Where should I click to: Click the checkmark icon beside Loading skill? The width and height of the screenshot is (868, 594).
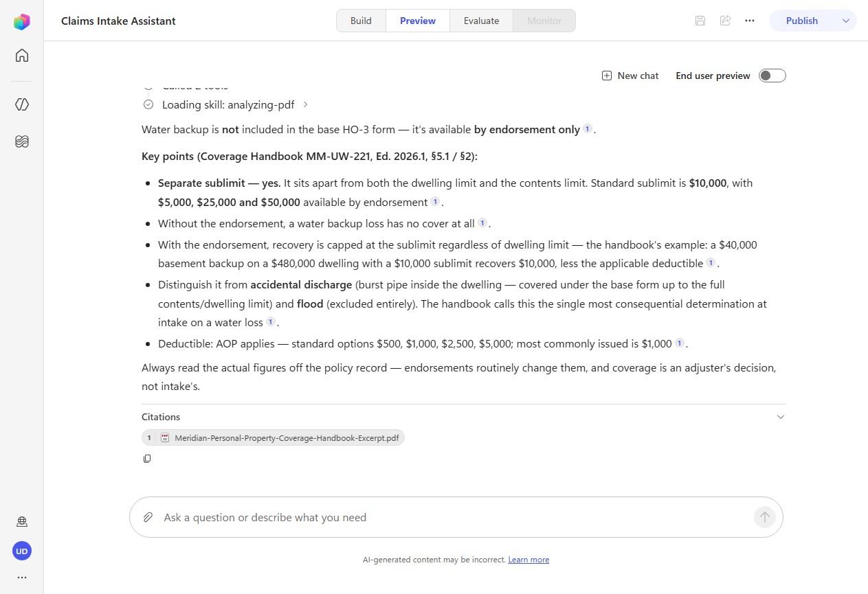tap(148, 104)
